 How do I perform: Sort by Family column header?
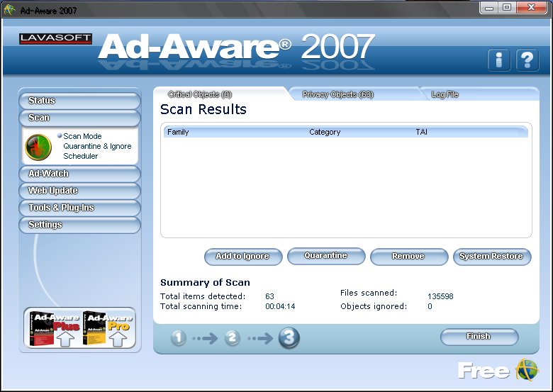pos(178,132)
